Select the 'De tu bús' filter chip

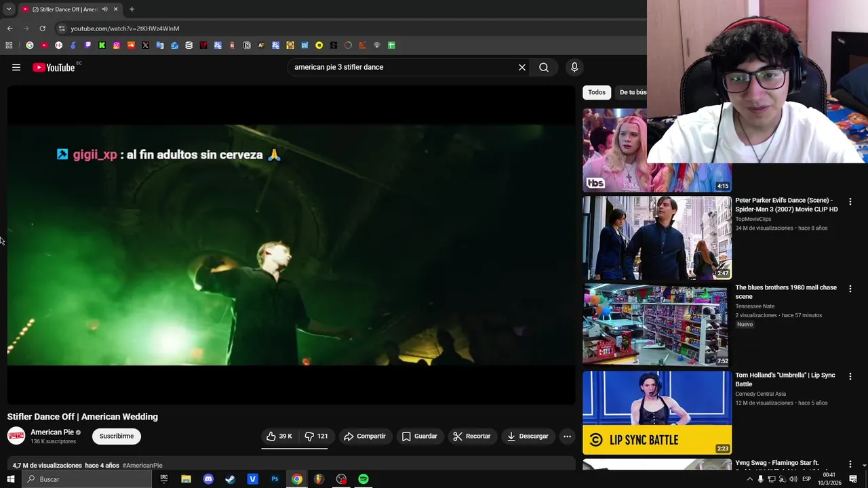pyautogui.click(x=632, y=92)
